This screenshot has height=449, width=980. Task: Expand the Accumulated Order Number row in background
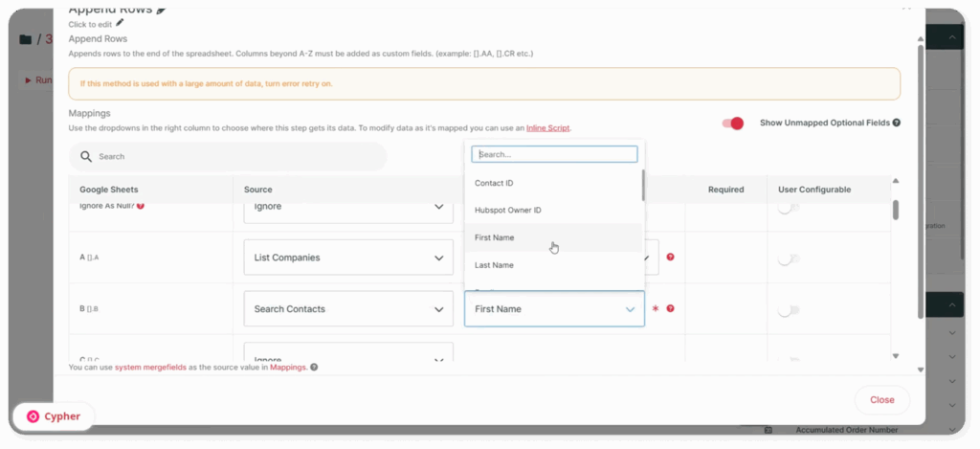[x=952, y=430]
